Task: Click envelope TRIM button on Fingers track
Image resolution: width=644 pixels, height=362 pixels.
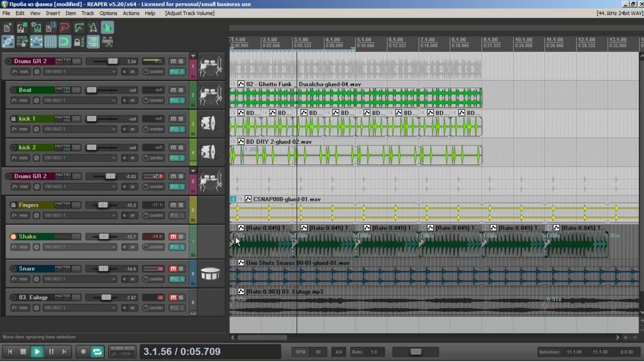Action: tap(21, 215)
